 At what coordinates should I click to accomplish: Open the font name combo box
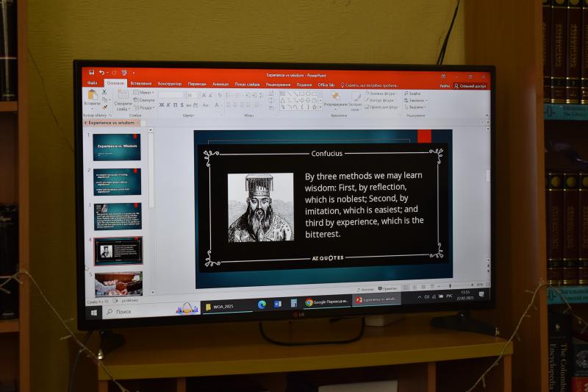[171, 96]
